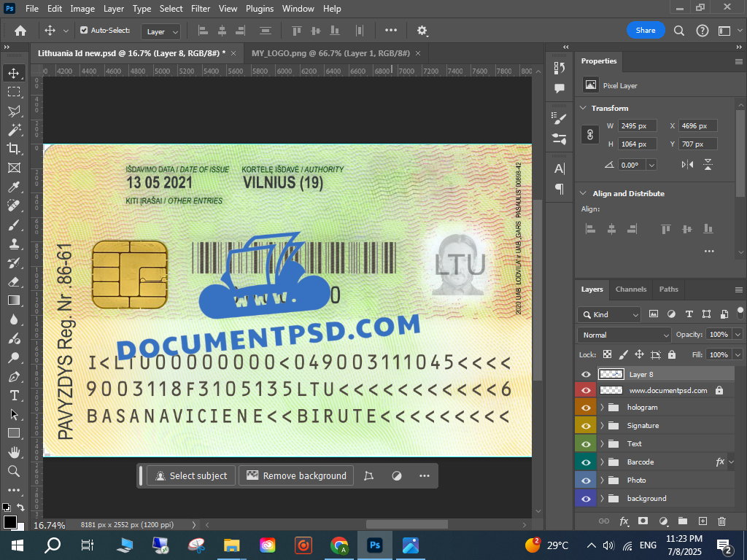The width and height of the screenshot is (747, 560).
Task: Click the Transform width input field
Action: pyautogui.click(x=638, y=125)
